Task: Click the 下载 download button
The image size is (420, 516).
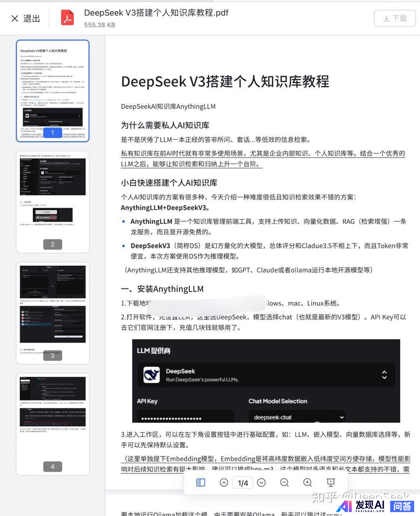Action: 395,18
